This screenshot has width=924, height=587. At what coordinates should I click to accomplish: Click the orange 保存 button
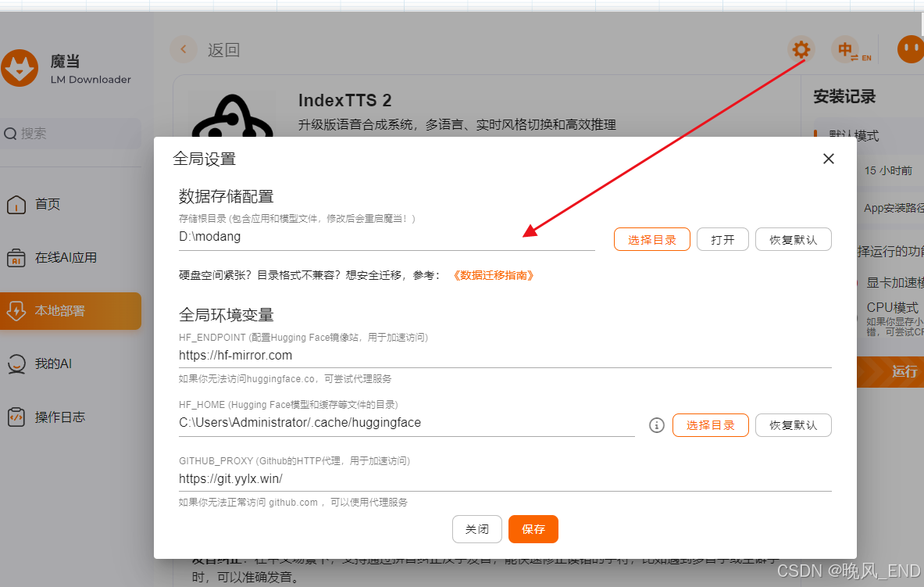tap(533, 529)
